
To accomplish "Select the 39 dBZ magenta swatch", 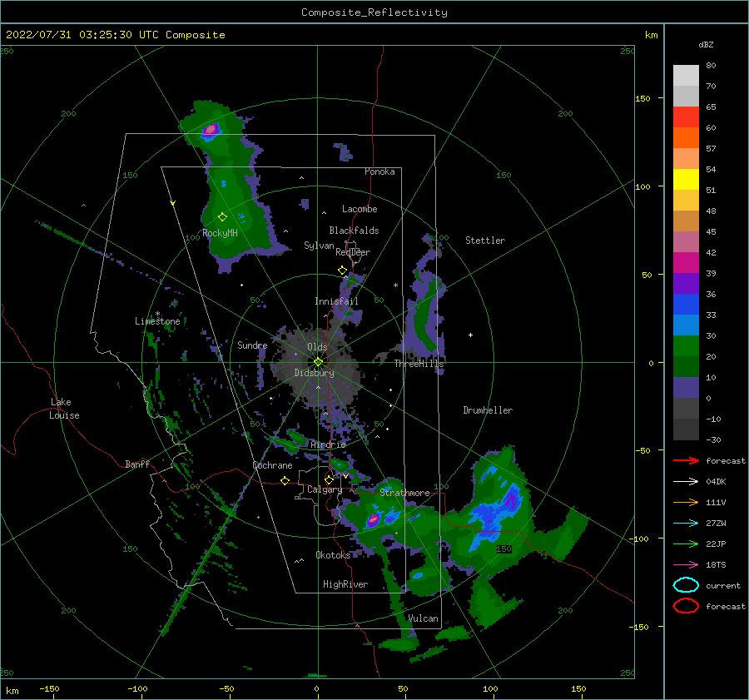I will [x=686, y=262].
